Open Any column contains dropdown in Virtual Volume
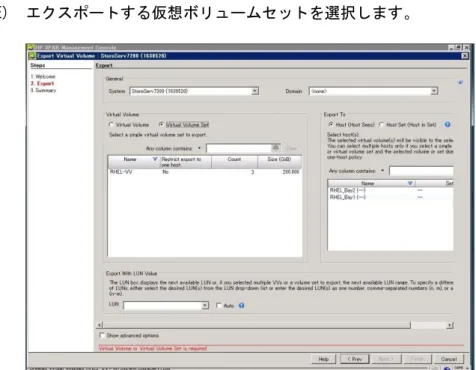Screen dimensions: 476x370 pos(199,148)
